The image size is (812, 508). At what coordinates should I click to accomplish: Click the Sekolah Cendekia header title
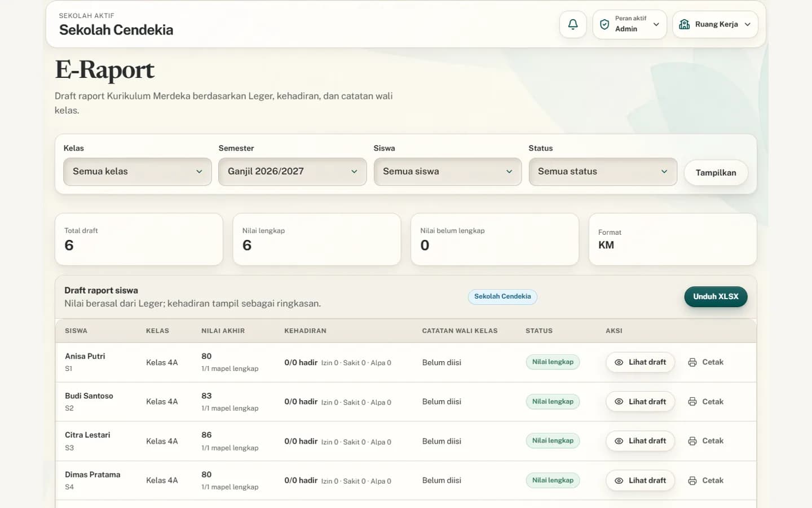(116, 30)
